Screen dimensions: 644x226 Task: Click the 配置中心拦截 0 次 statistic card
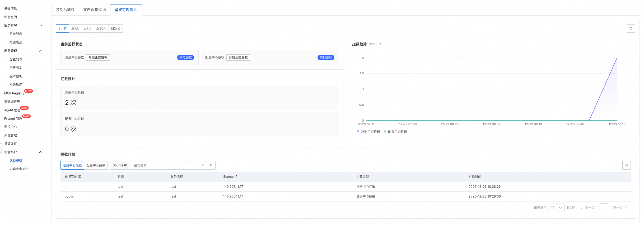[200, 124]
